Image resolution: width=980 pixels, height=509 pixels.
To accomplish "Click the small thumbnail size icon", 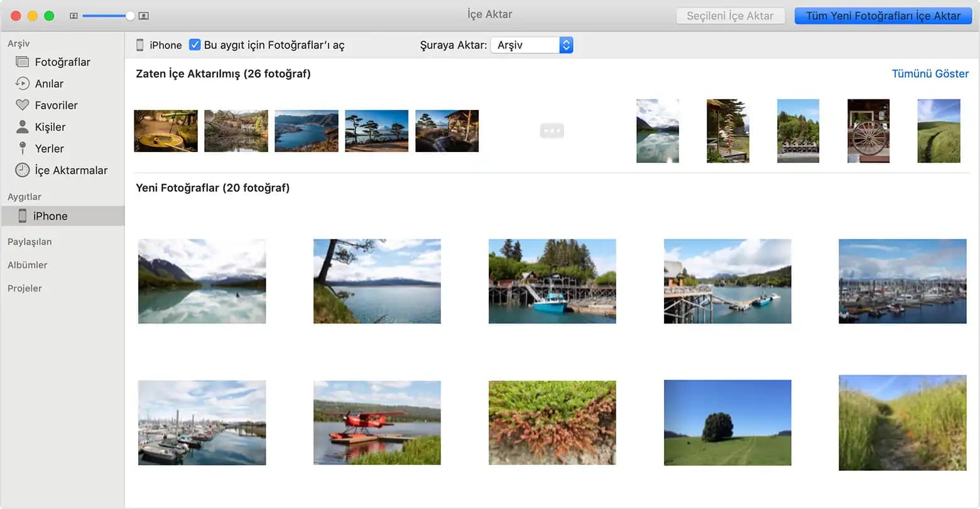I will pos(73,16).
